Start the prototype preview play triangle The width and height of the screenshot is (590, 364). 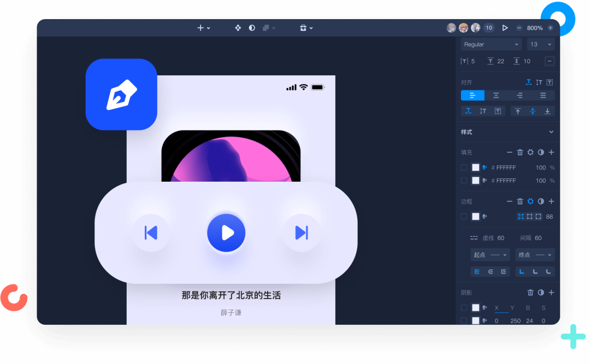coord(505,28)
